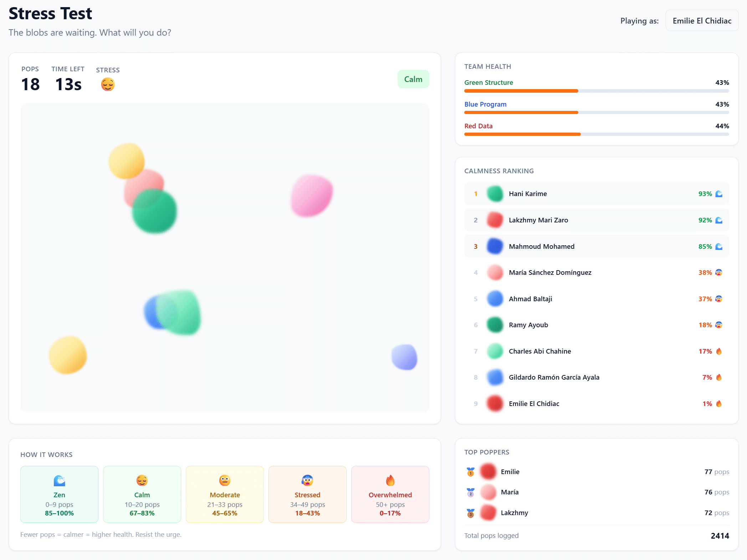This screenshot has height=560, width=747.
Task: Click the wave icon in Hani Karime's row
Action: pos(719,194)
